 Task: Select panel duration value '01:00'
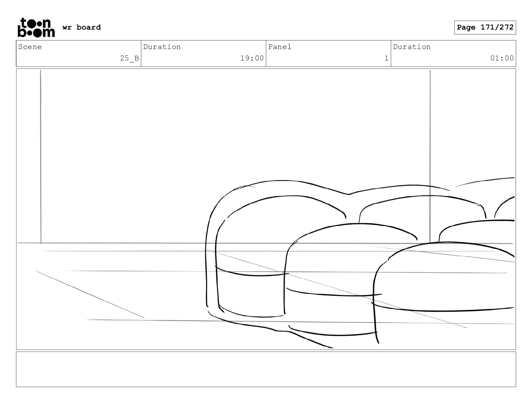tap(502, 58)
